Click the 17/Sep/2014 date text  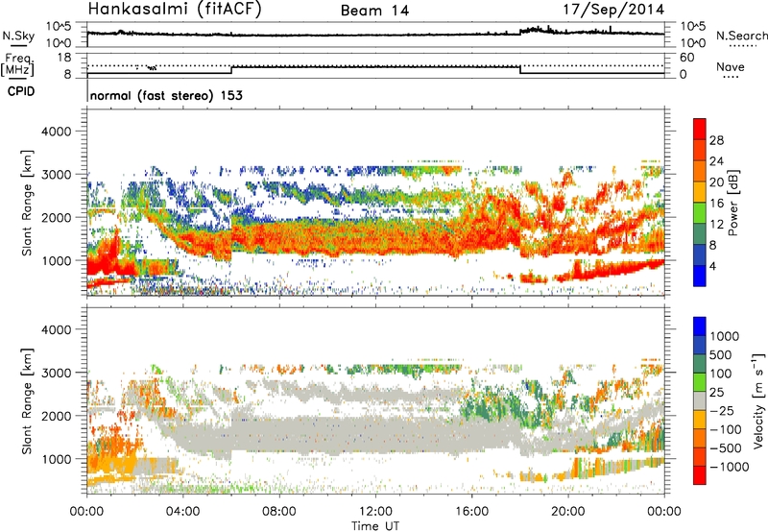tap(613, 10)
